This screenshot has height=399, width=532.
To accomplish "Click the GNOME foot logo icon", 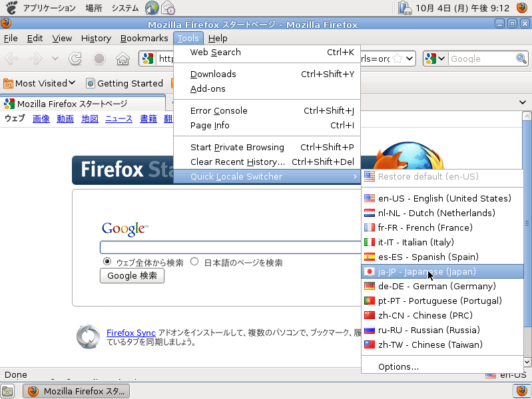I will click(11, 8).
